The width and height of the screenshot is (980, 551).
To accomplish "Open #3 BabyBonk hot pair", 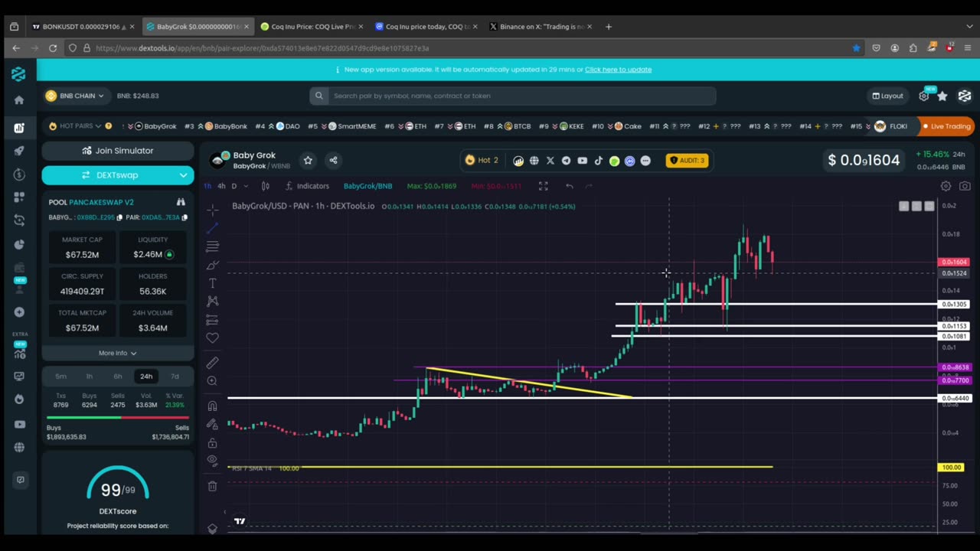I will pos(217,126).
